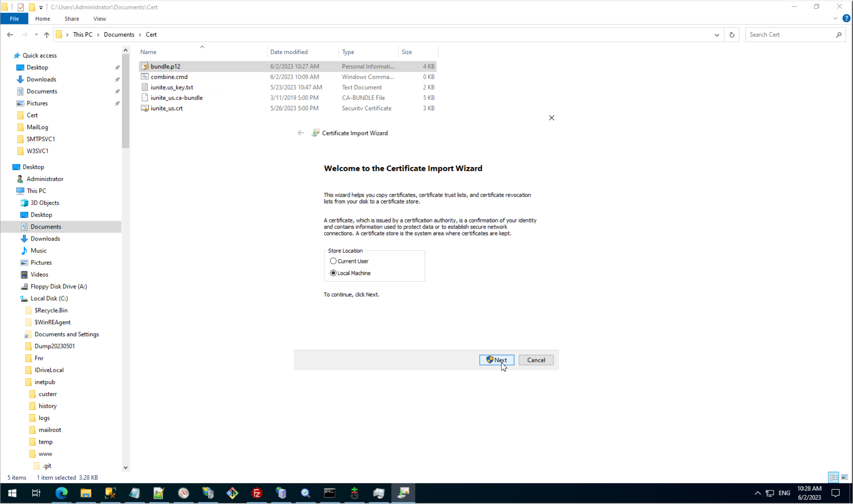Open the command prompt taskbar icon
The height and width of the screenshot is (504, 853).
click(x=329, y=493)
